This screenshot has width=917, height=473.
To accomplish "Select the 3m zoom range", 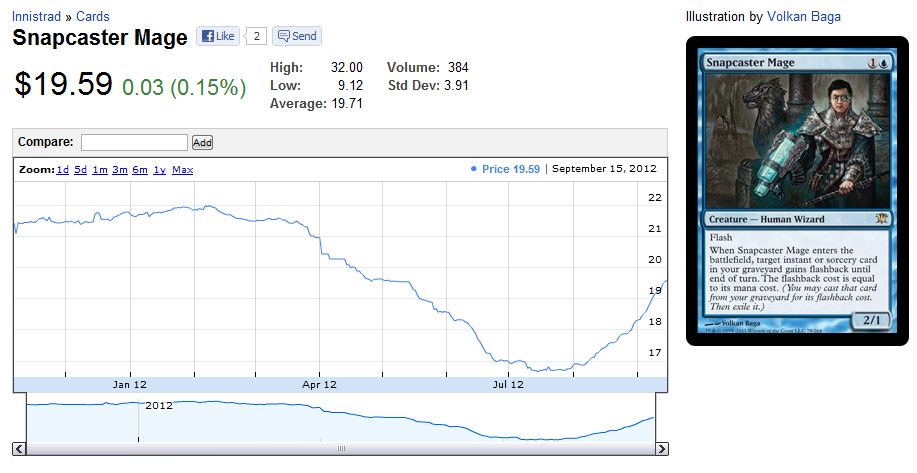I will point(119,170).
